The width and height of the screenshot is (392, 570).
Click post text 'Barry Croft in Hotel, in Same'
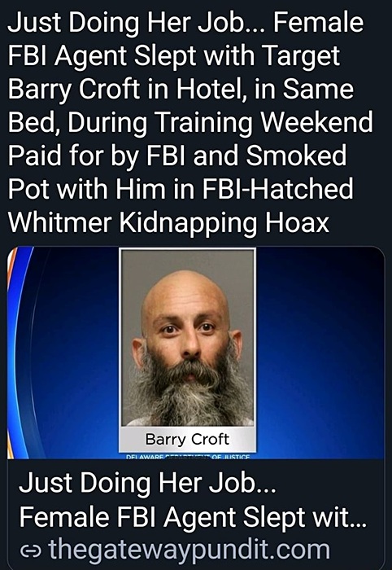(181, 90)
